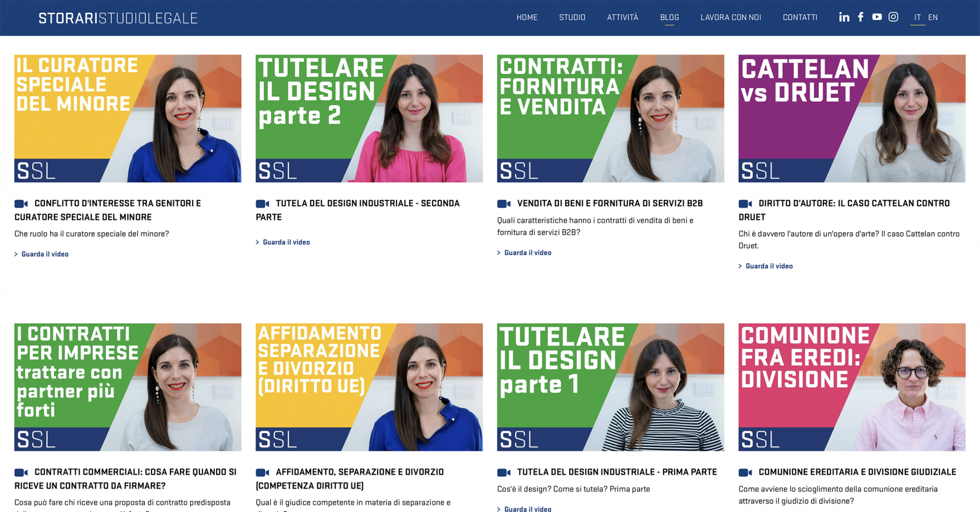
Task: Click video camera icon beside Comunione ereditaria title
Action: (745, 473)
